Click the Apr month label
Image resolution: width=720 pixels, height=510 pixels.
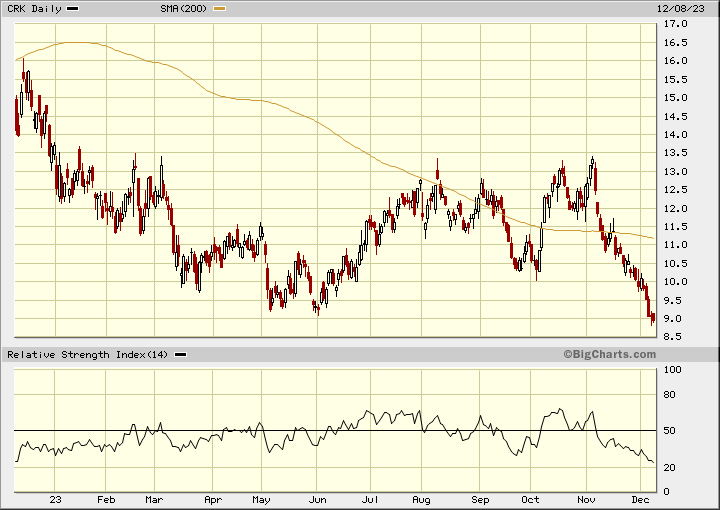click(x=213, y=499)
